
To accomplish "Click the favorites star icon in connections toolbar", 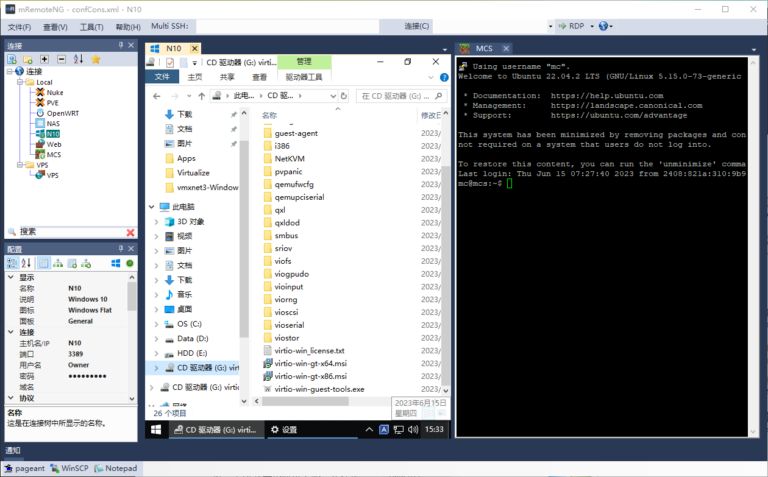I will point(96,59).
